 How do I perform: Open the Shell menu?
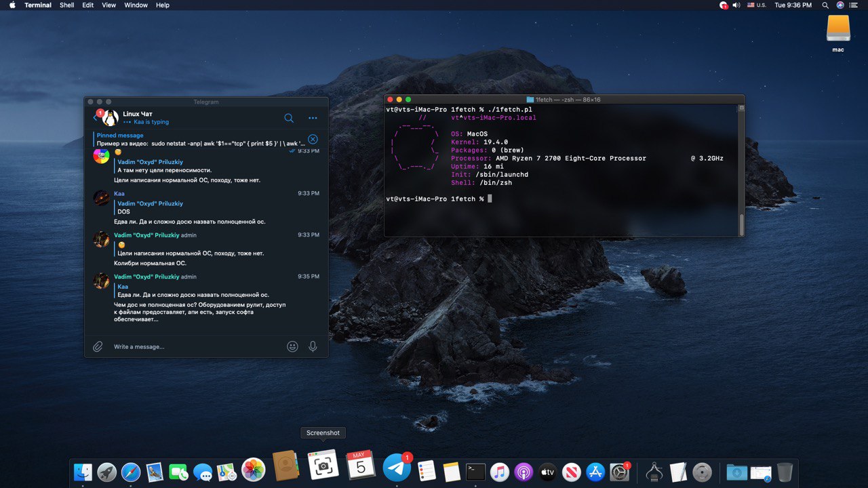click(67, 5)
